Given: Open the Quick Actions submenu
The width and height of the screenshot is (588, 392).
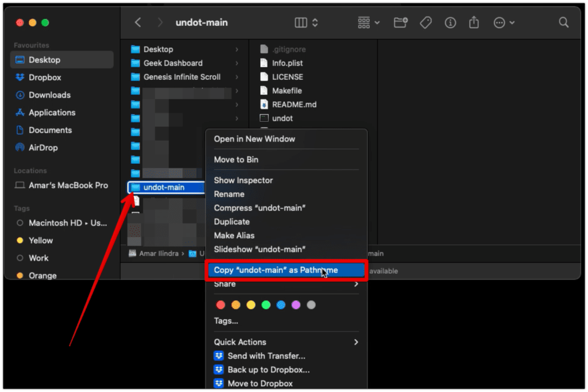Looking at the screenshot, I should pos(239,341).
